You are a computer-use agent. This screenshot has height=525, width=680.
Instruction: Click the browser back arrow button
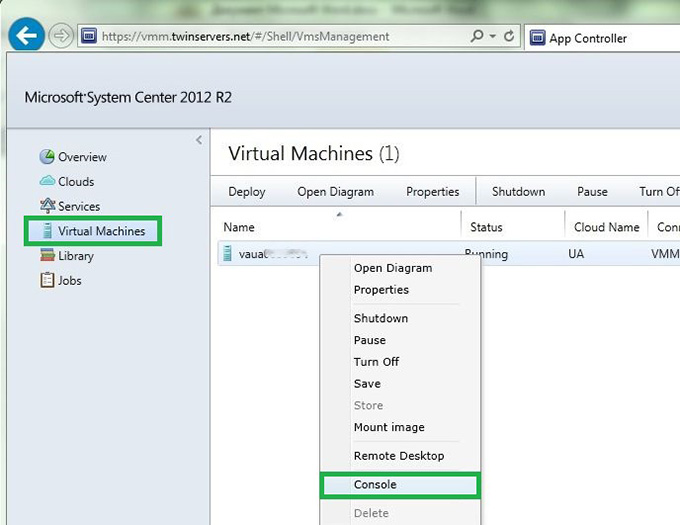click(26, 36)
